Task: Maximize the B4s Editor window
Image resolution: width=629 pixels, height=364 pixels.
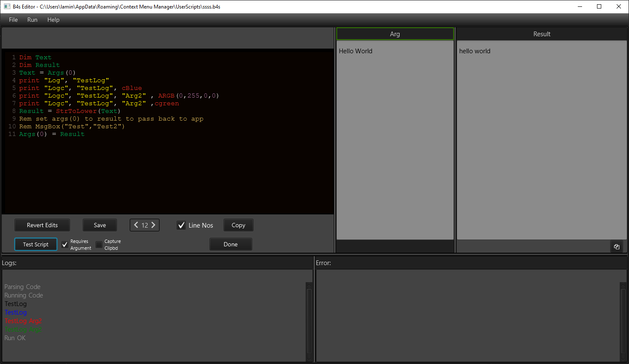Action: point(599,6)
